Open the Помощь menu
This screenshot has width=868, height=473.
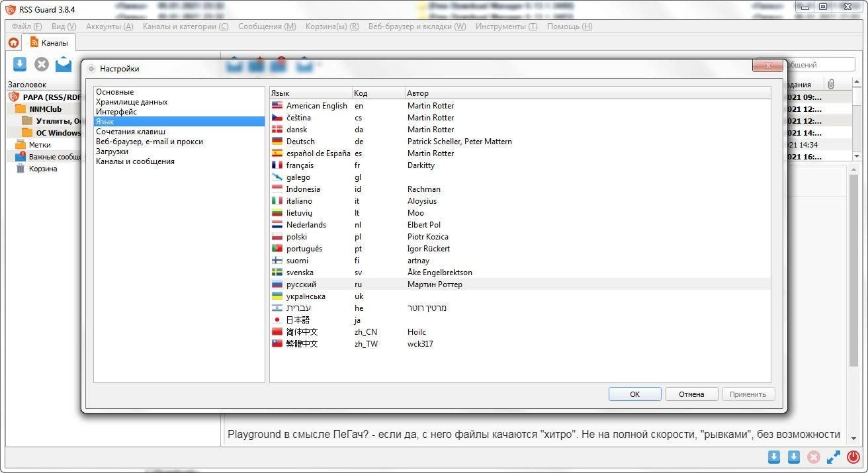tap(569, 26)
